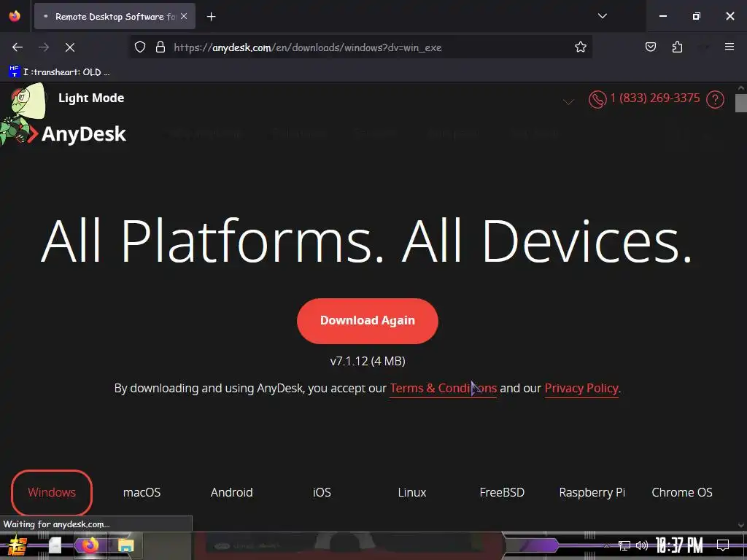Stop loading the page
This screenshot has height=560, width=747.
click(x=69, y=47)
